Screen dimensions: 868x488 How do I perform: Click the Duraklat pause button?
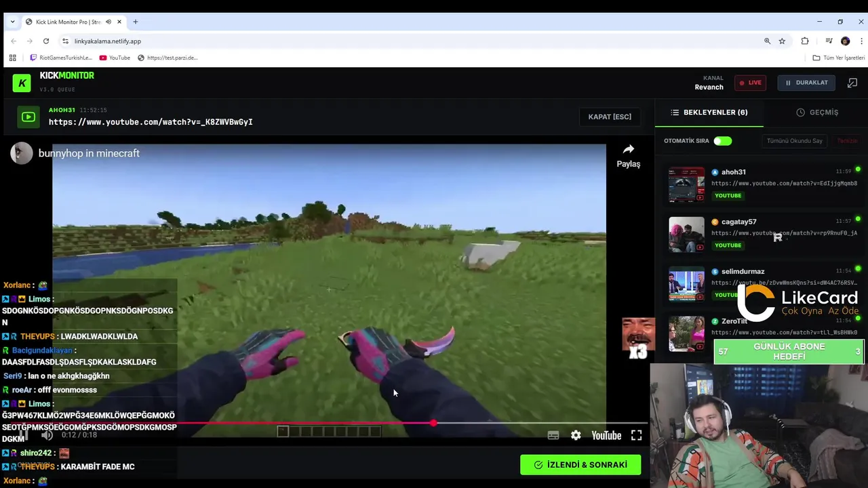coord(806,83)
